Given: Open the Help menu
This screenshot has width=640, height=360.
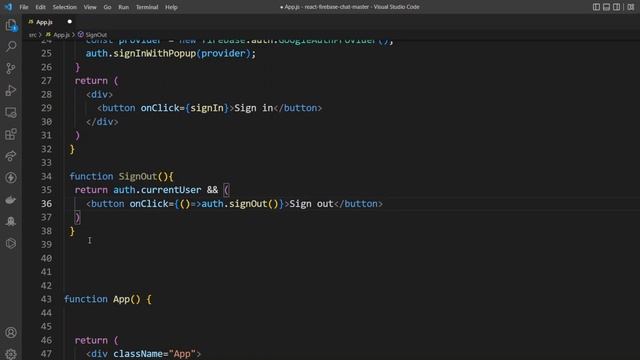Looking at the screenshot, I should (x=171, y=7).
